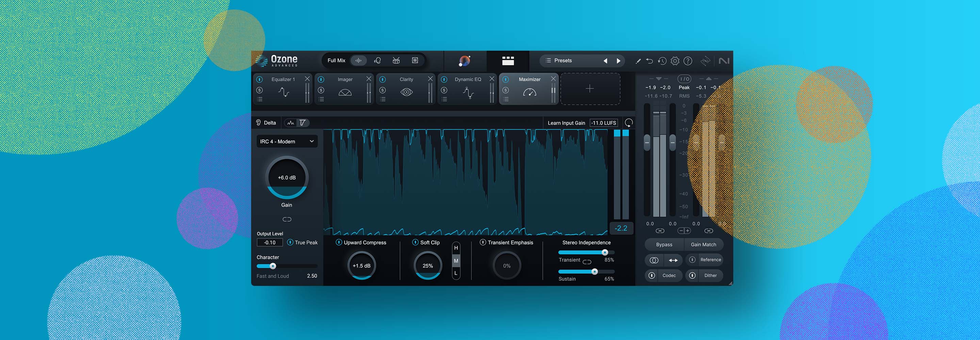
Task: Open the history clock icon
Action: [x=662, y=61]
